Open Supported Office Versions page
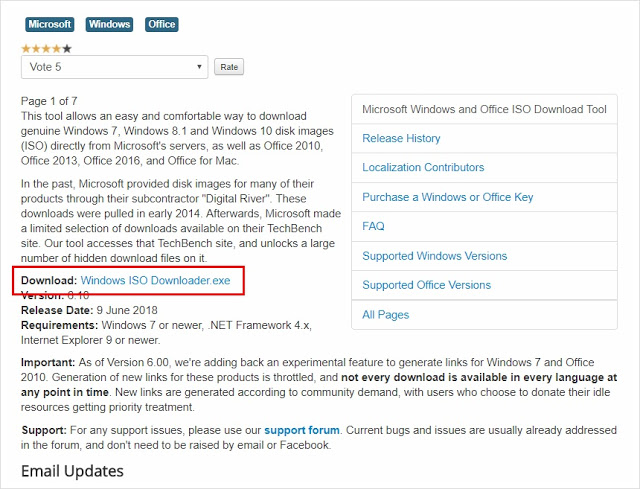 [x=427, y=285]
